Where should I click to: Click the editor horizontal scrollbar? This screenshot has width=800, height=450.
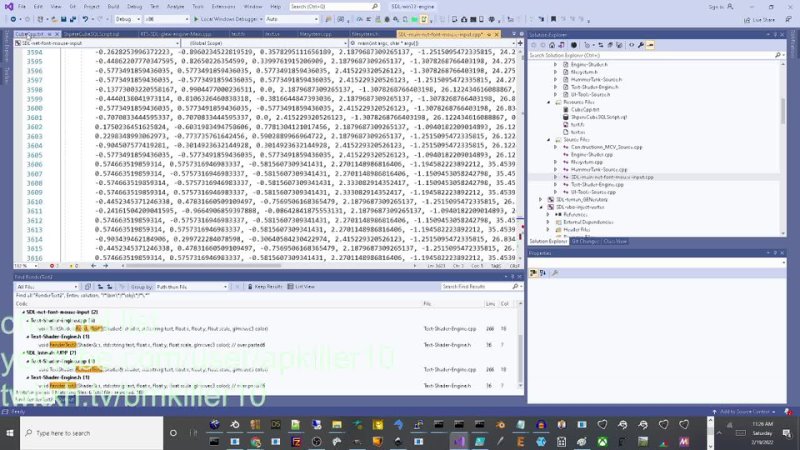click(204, 266)
